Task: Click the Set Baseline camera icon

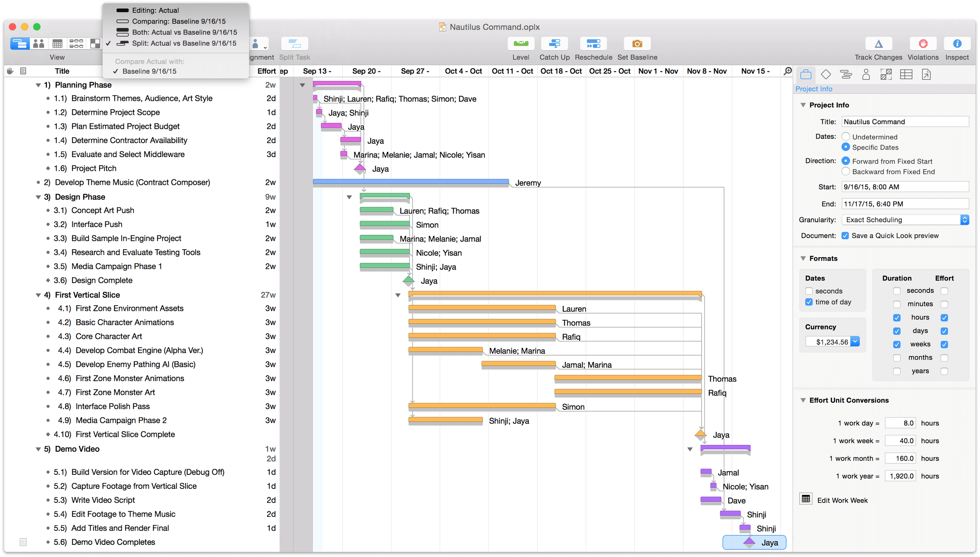Action: pyautogui.click(x=637, y=44)
